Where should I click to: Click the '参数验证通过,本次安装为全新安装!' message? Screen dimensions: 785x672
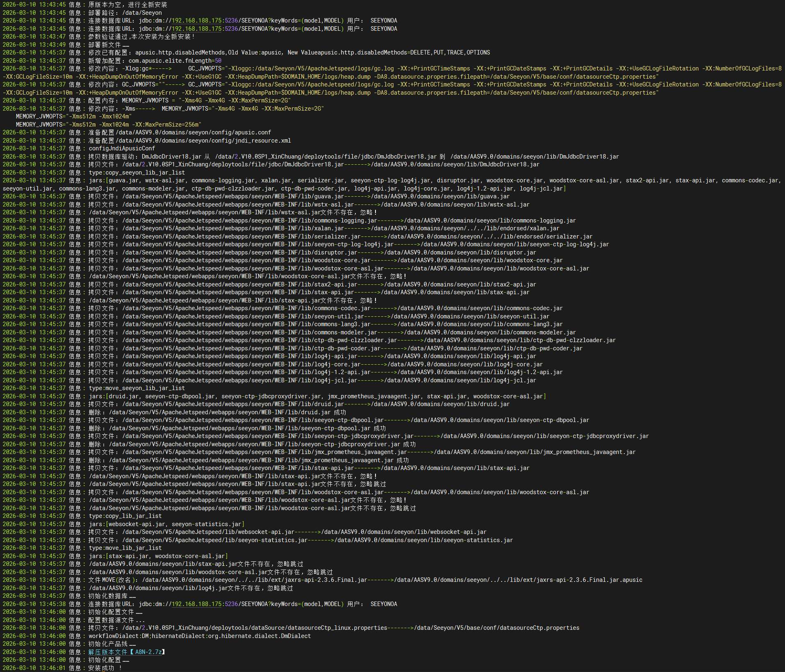click(142, 36)
